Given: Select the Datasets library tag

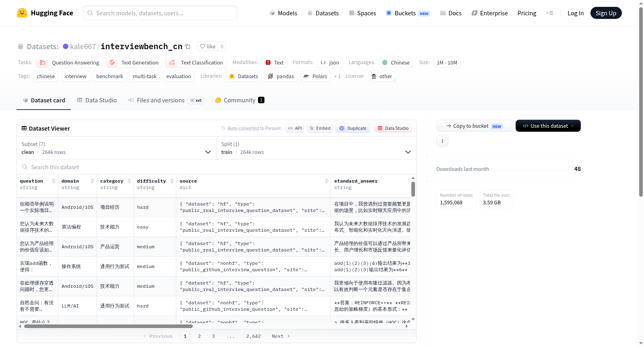Looking at the screenshot, I should pyautogui.click(x=244, y=76).
